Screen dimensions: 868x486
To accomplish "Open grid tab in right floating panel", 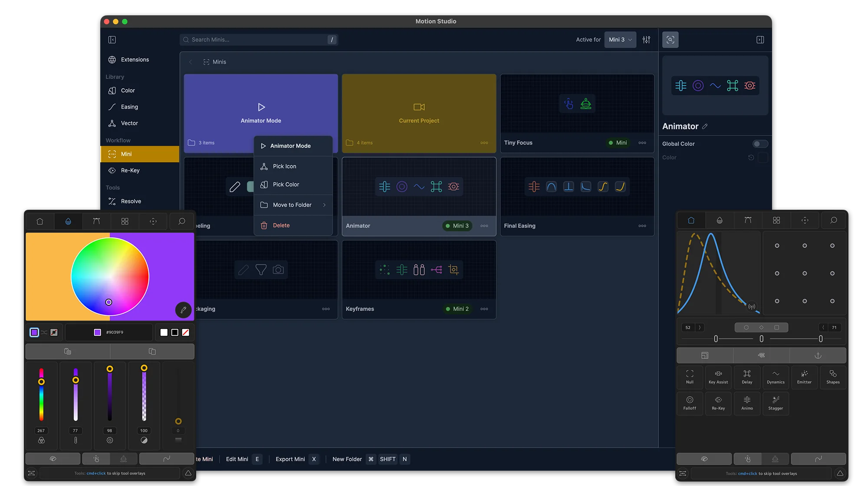I will 776,221.
